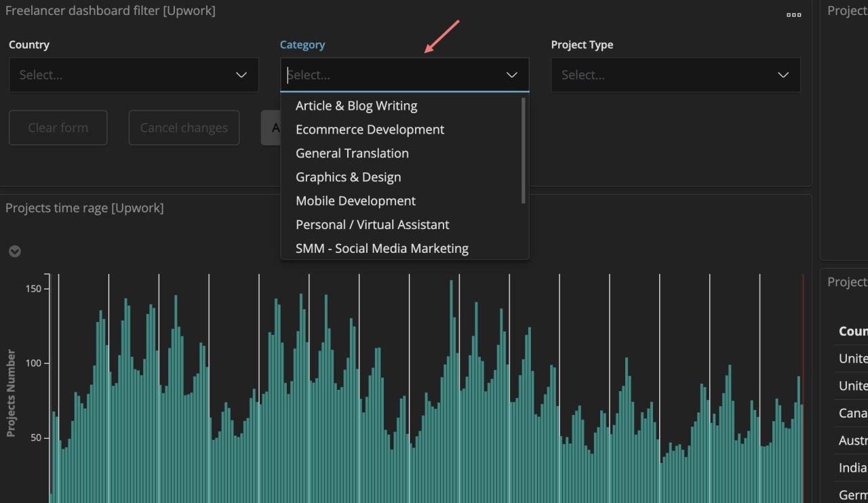Click the Cancel changes button
Screen dimensions: 868x503
(184, 127)
